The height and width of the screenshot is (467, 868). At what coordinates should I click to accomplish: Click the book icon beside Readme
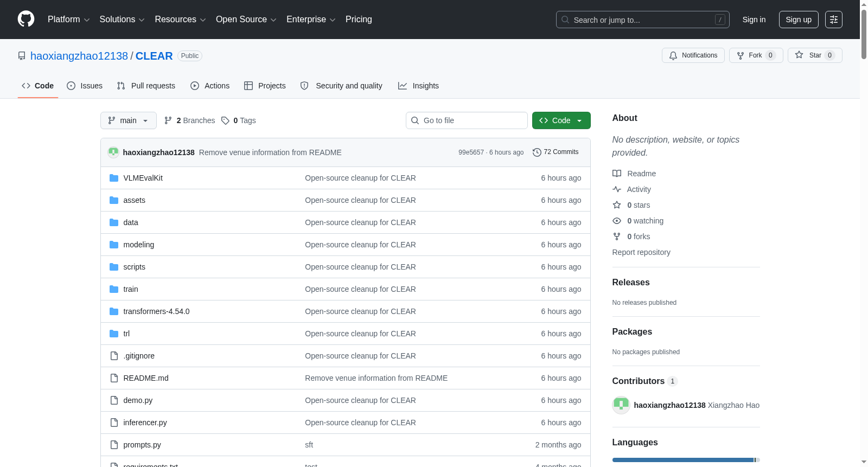click(x=617, y=174)
